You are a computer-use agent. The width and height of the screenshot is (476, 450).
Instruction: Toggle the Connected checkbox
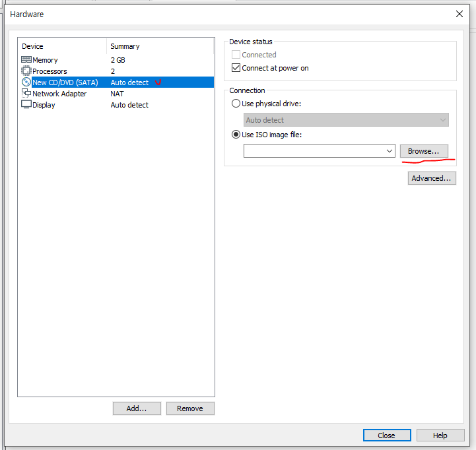[236, 55]
